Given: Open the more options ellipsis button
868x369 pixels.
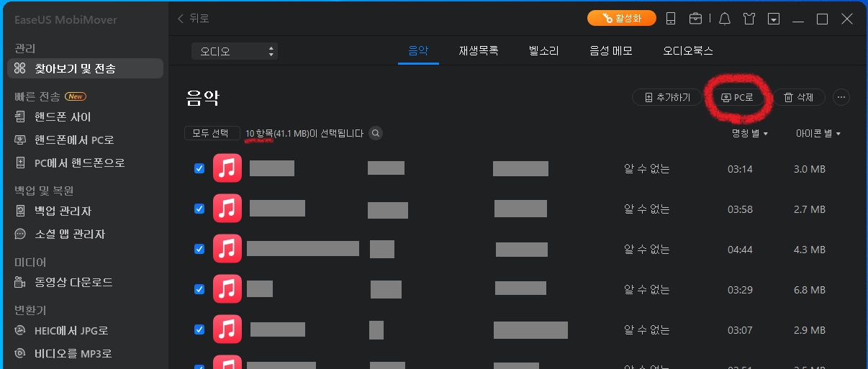Looking at the screenshot, I should [841, 97].
